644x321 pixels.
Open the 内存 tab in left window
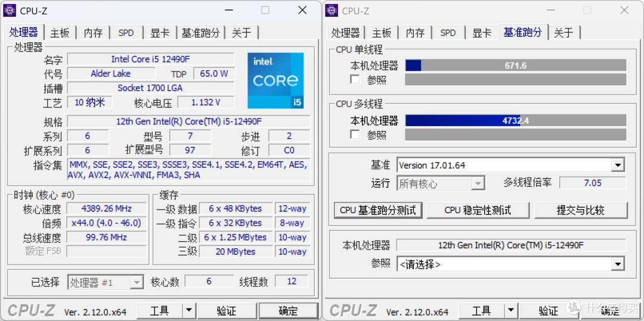coord(93,33)
